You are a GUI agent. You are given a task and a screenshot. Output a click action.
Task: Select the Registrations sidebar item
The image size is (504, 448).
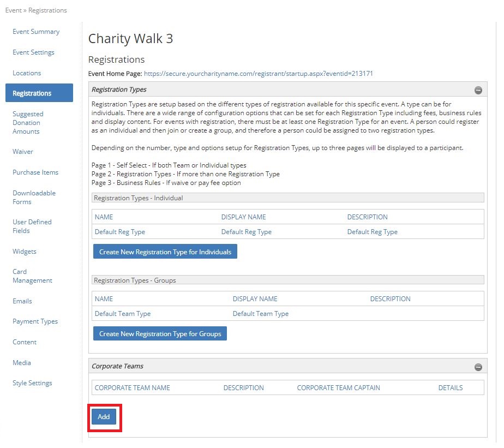coord(39,93)
